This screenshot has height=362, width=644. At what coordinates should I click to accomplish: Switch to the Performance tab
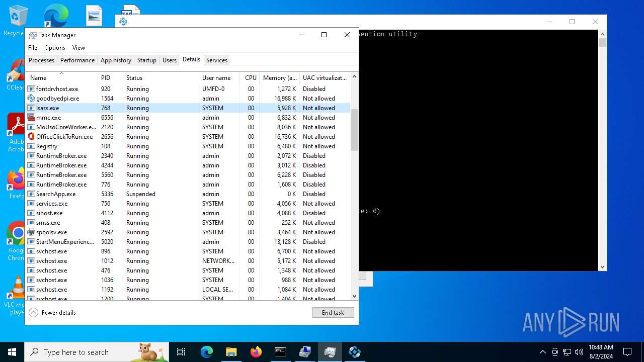77,60
